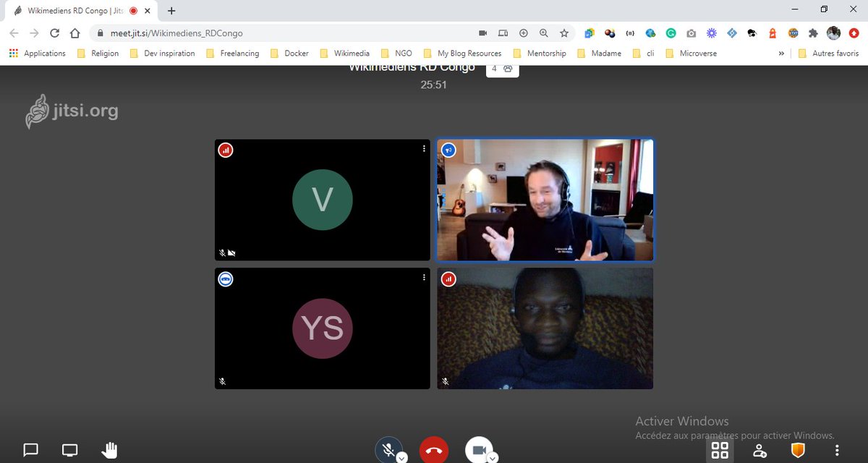Viewport: 868px width, 463px height.
Task: Select the speaking man's video tile
Action: (x=545, y=200)
